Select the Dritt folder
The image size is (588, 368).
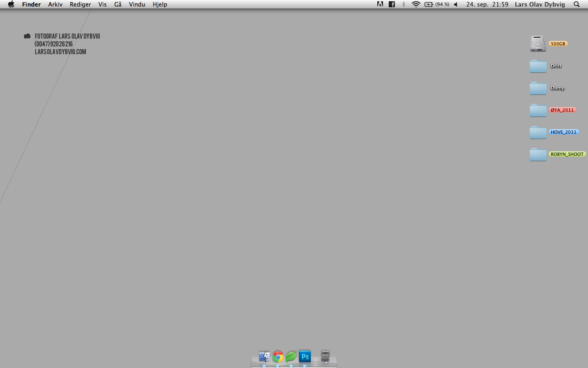pos(538,66)
